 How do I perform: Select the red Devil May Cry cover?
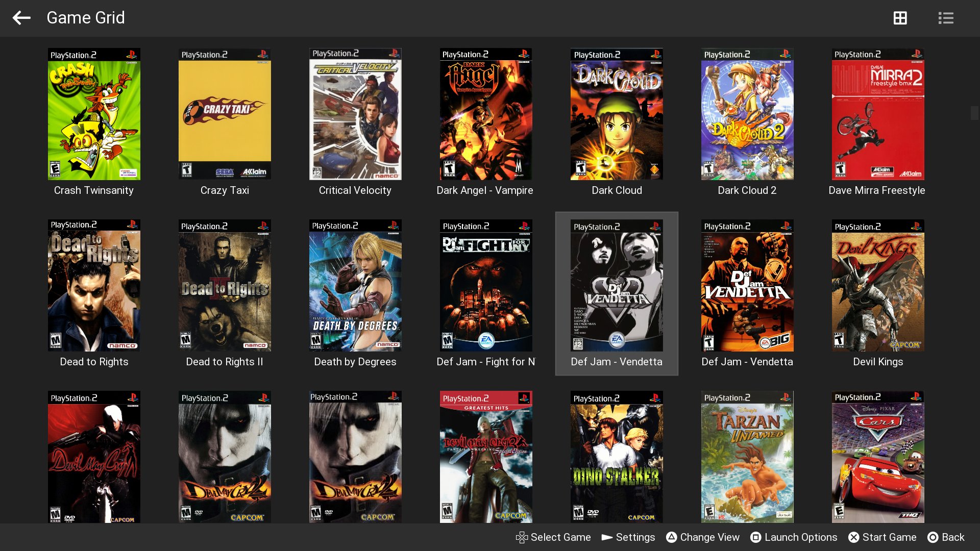(94, 457)
